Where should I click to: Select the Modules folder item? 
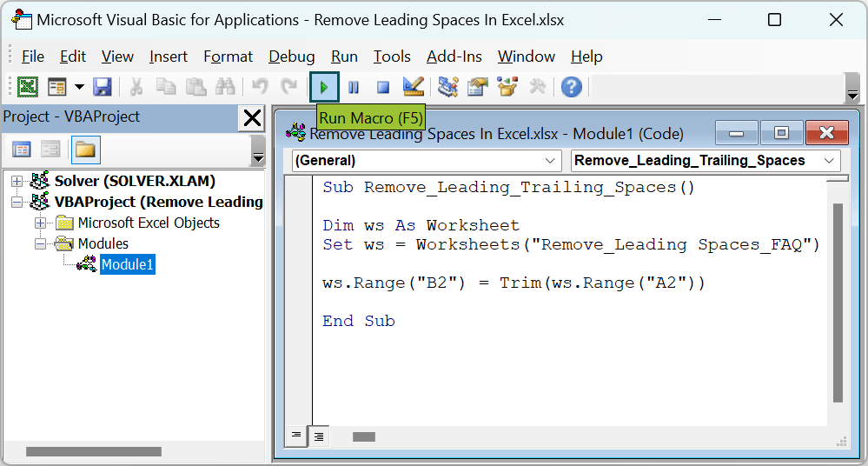(x=103, y=243)
